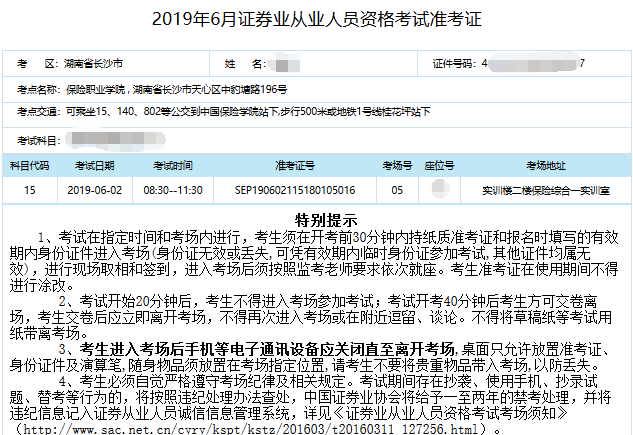Image resolution: width=633 pixels, height=435 pixels.
Task: Click the 考场地址 column header
Action: click(544, 164)
